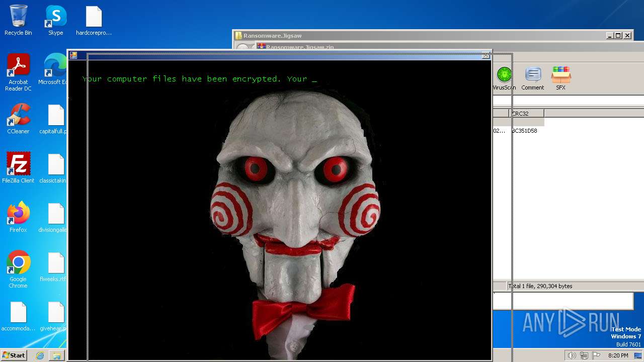Image resolution: width=644 pixels, height=362 pixels.
Task: Click the network tray icon
Action: [x=584, y=355]
